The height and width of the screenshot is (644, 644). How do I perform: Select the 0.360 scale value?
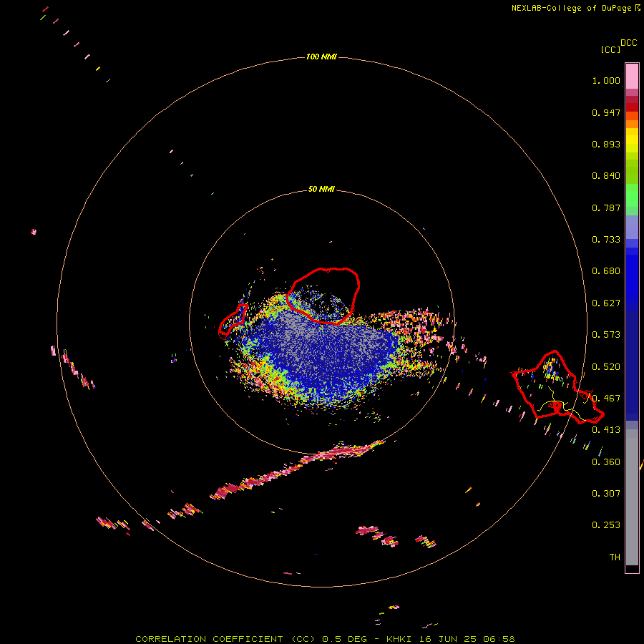(606, 462)
